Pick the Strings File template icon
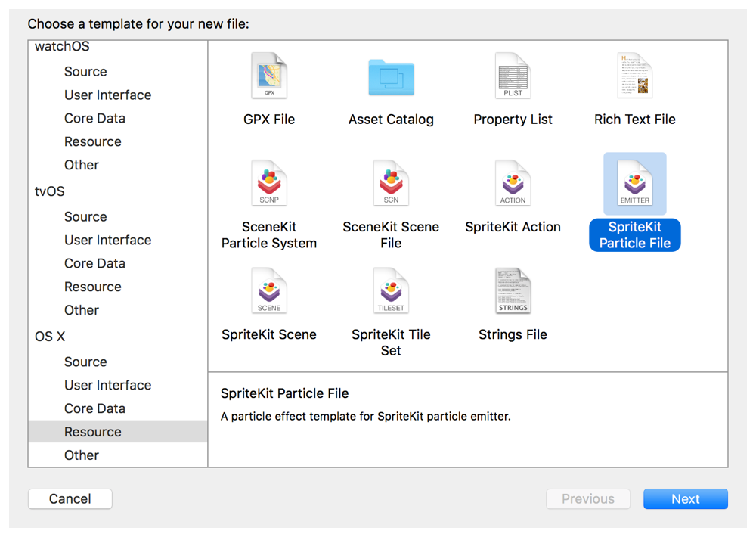The height and width of the screenshot is (537, 756). [513, 291]
